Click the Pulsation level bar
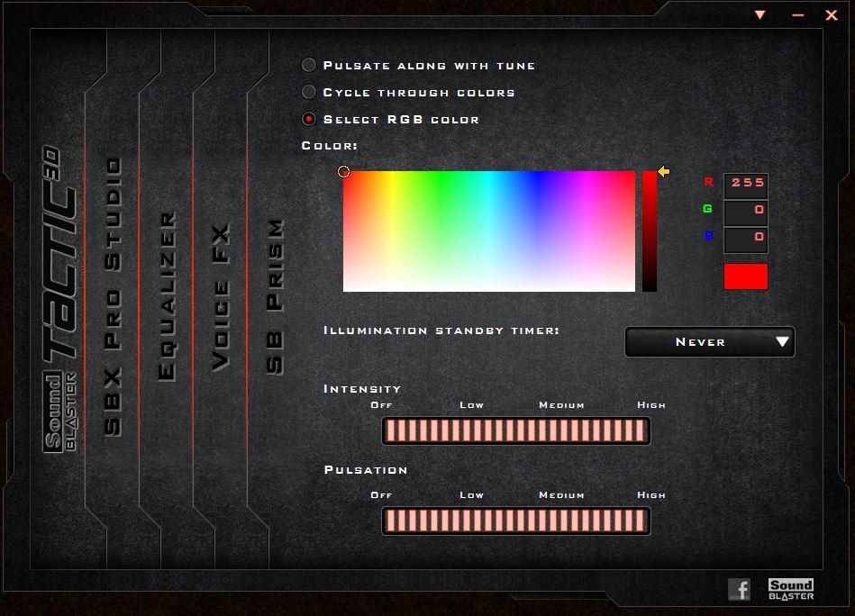855x616 pixels. click(x=516, y=521)
